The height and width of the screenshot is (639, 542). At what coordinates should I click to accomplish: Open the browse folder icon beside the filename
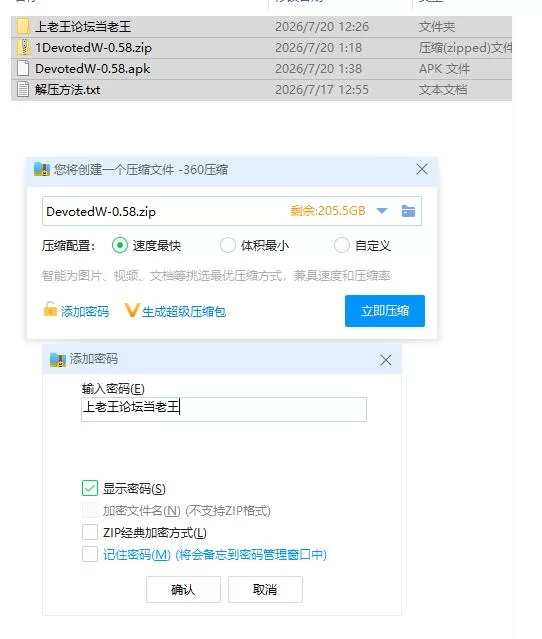pyautogui.click(x=408, y=211)
